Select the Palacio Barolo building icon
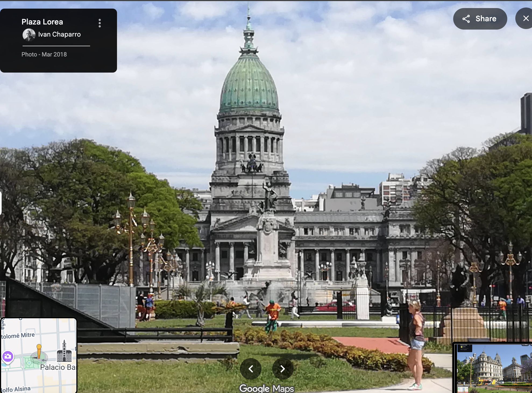This screenshot has width=532, height=393. [x=64, y=352]
